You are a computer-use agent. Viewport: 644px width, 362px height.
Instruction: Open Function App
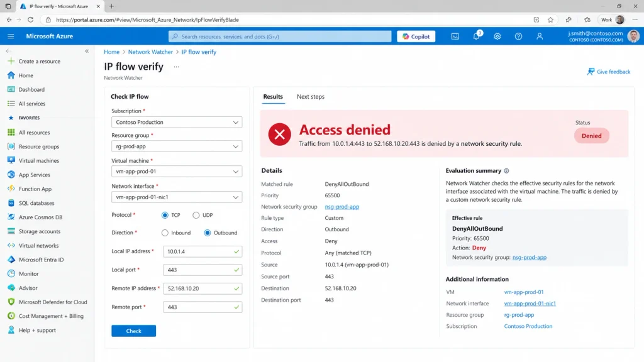click(35, 189)
